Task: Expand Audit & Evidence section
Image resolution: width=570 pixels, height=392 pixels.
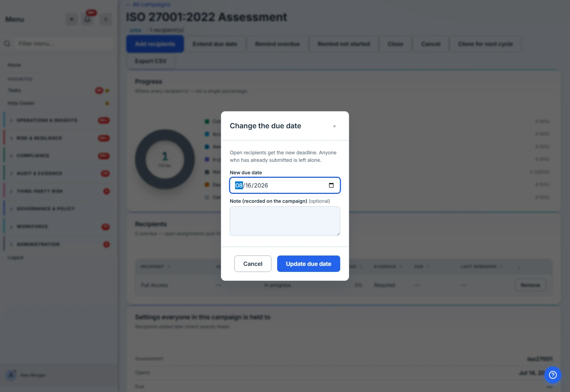Action: point(59,173)
